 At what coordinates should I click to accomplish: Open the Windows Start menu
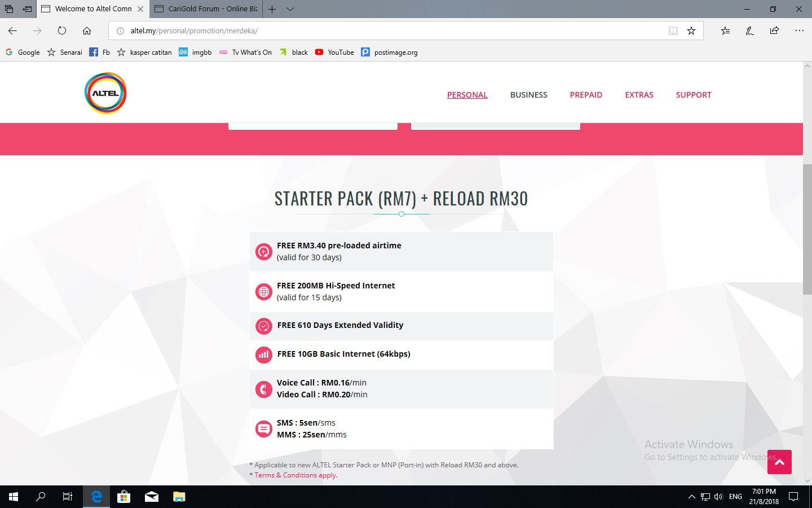(x=14, y=497)
